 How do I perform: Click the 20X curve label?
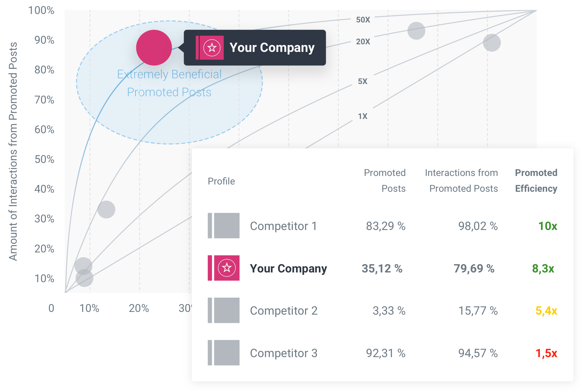coord(363,42)
